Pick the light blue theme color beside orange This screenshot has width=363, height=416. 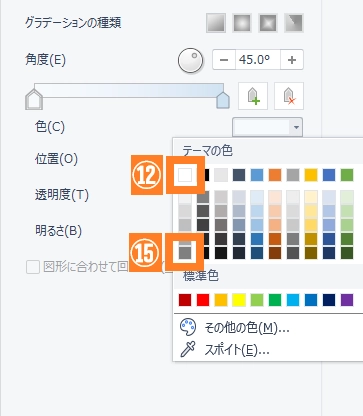257,175
